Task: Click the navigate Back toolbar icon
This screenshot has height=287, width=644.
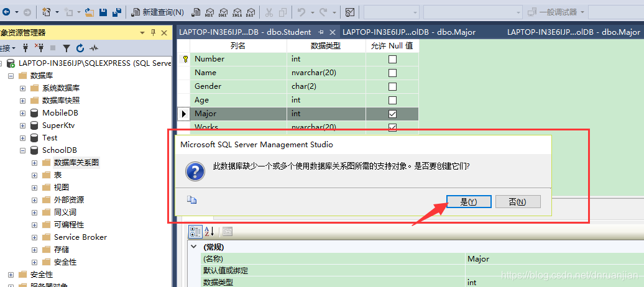Action: point(6,12)
